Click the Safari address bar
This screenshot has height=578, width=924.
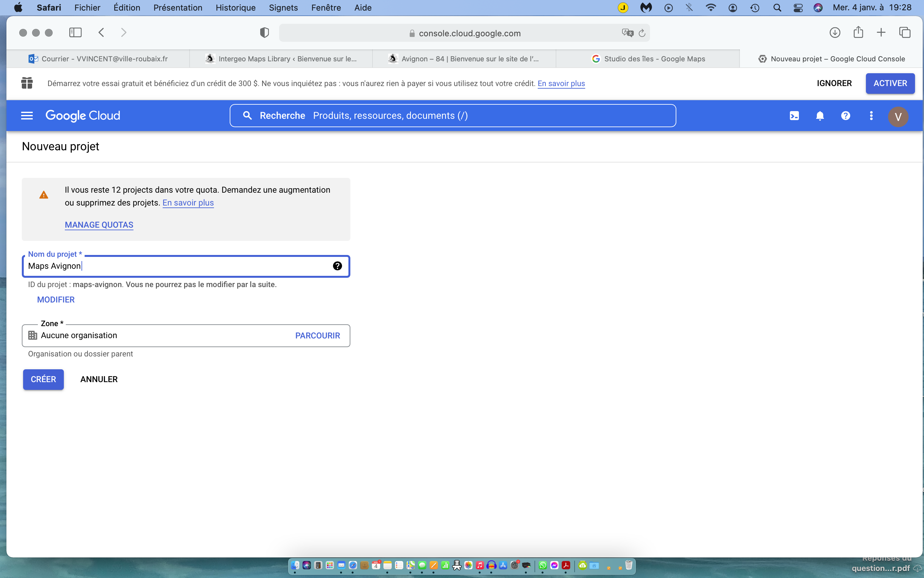point(464,33)
